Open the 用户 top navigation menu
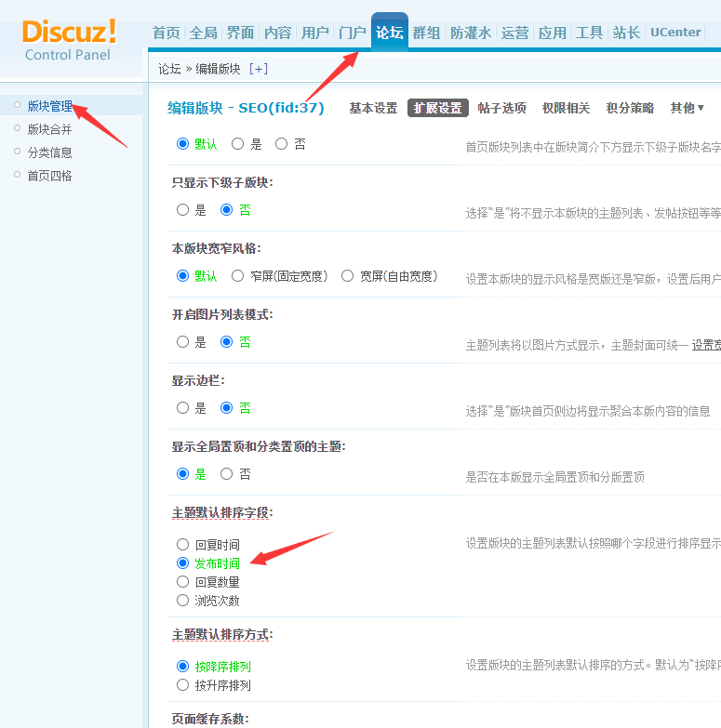The image size is (721, 728). tap(314, 33)
